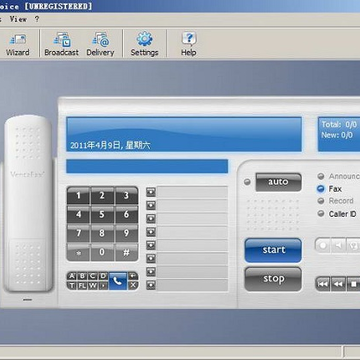360x360 pixels.
Task: Click the skip-to-start playback button
Action: coord(323,284)
